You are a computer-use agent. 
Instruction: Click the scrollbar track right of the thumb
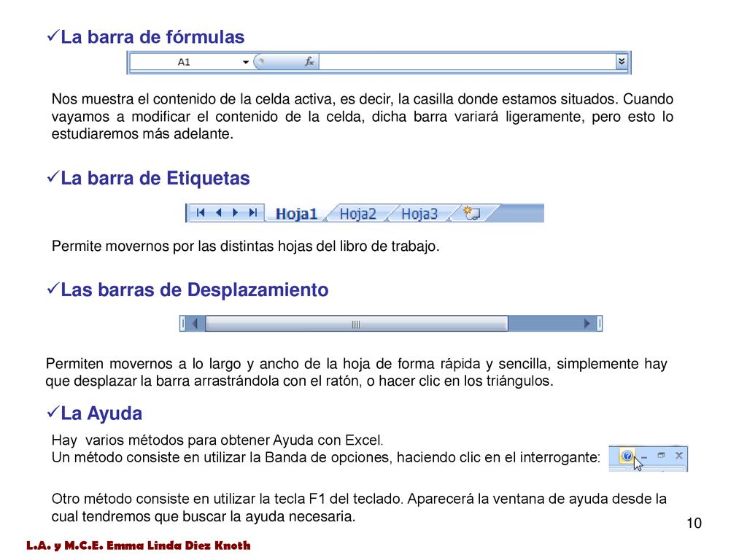tap(544, 323)
